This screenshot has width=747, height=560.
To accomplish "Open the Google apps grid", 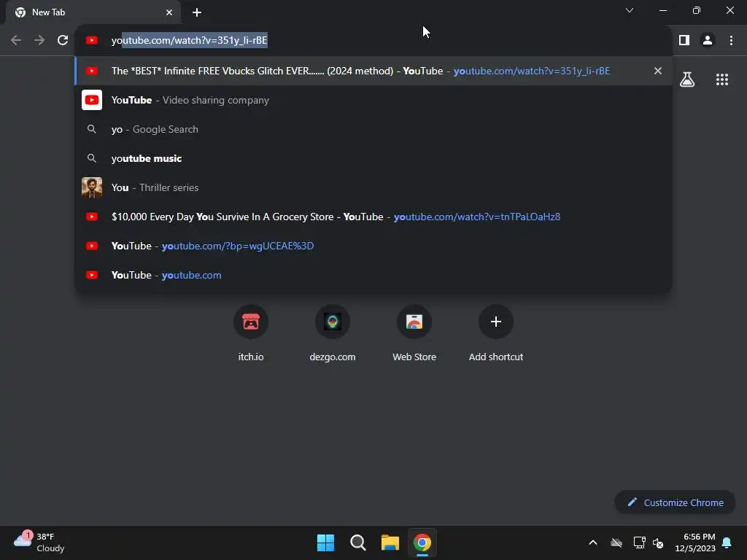I will 721,79.
